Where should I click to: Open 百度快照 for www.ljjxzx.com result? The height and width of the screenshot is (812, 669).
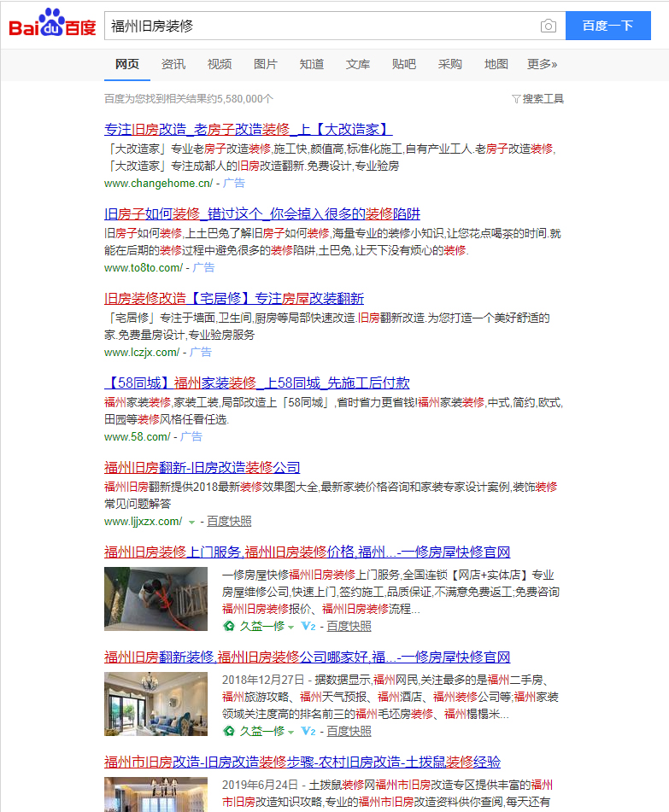pyautogui.click(x=229, y=522)
